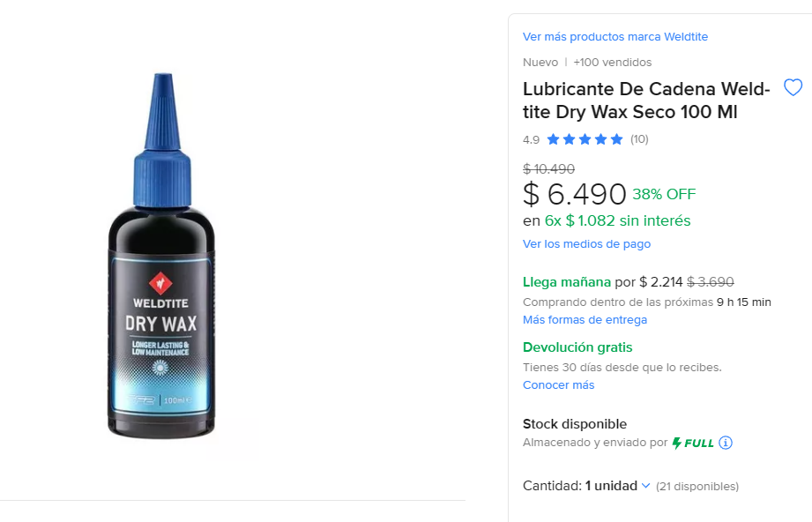The width and height of the screenshot is (812, 522).
Task: Click Conocer más about free returns
Action: point(558,384)
